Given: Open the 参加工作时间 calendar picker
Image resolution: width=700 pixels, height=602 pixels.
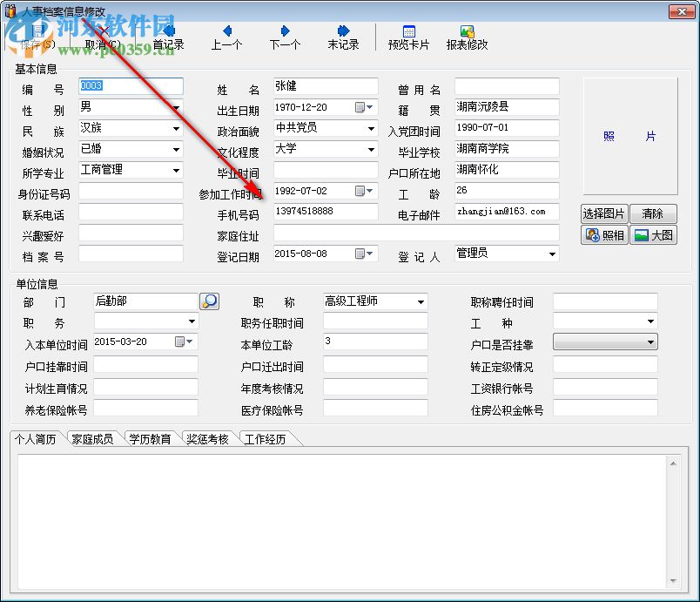Looking at the screenshot, I should [364, 191].
